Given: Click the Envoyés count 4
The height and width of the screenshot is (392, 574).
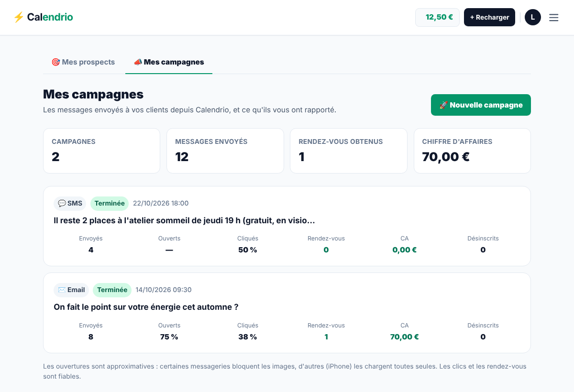Looking at the screenshot, I should (x=91, y=250).
